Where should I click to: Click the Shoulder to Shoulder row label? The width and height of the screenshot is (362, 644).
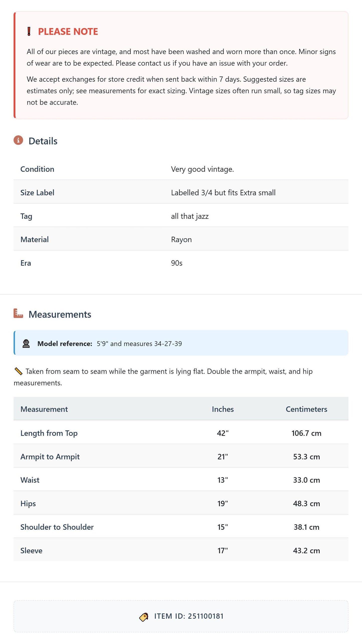(x=57, y=527)
